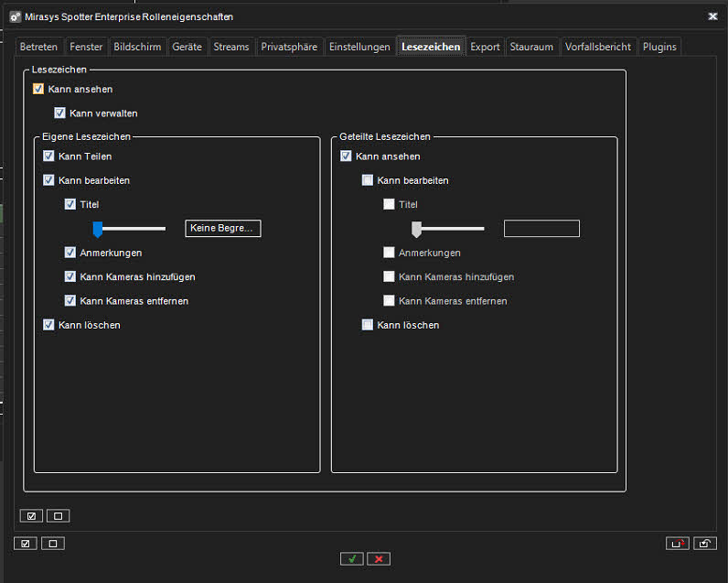Click the check-all icon inside the Lesezeichen panel
Screen dimensions: 728x583
32,515
